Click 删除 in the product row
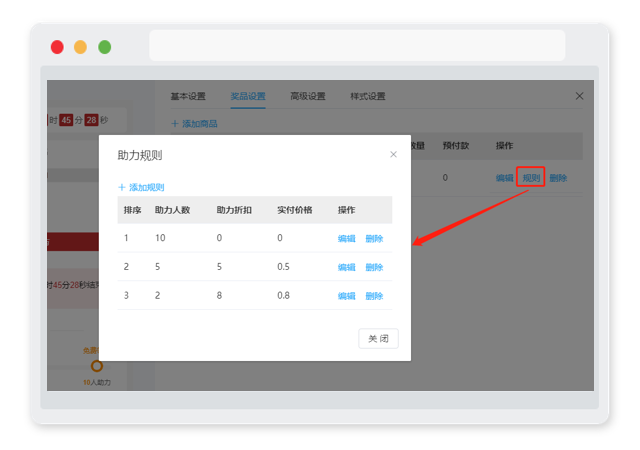Screen dimensions: 640x450 tap(558, 178)
